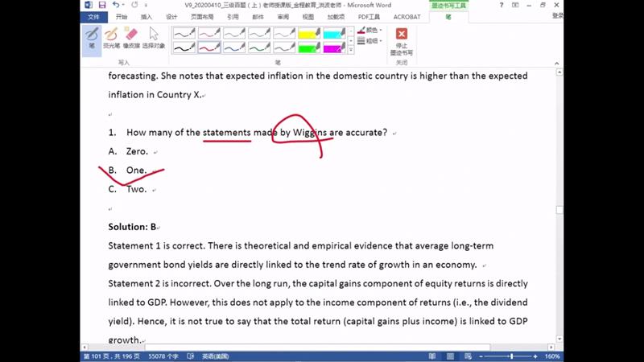
Task: Switch to the Mailings (邮件) tab
Action: (x=258, y=17)
